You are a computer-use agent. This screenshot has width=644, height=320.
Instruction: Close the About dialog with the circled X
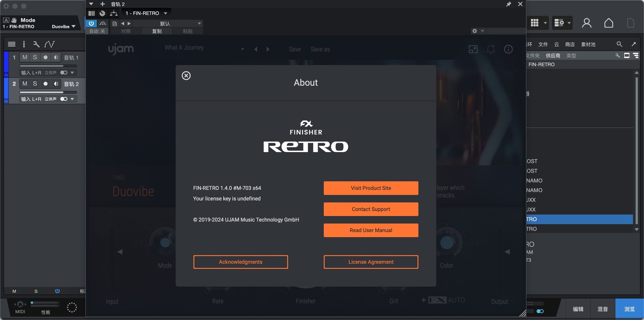[x=186, y=75]
